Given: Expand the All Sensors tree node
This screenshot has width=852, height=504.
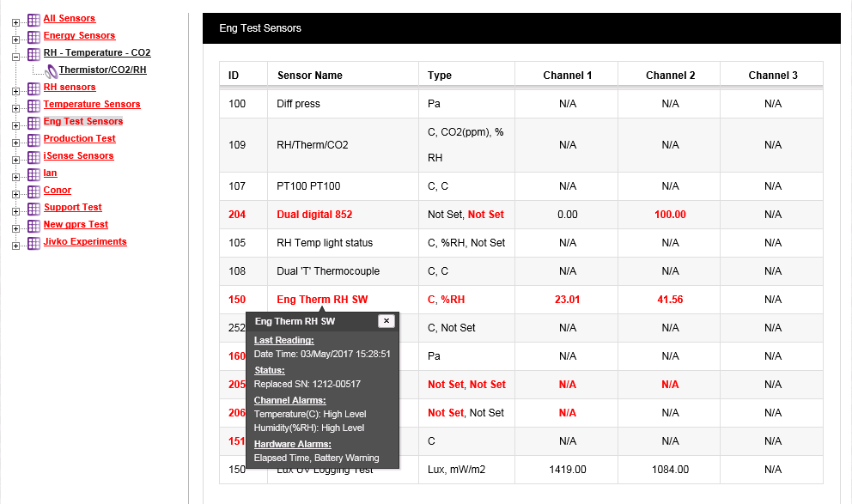Looking at the screenshot, I should pyautogui.click(x=15, y=21).
